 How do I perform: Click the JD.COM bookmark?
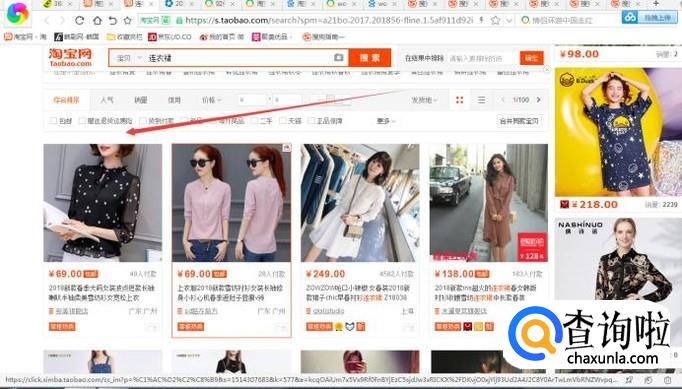pos(170,37)
